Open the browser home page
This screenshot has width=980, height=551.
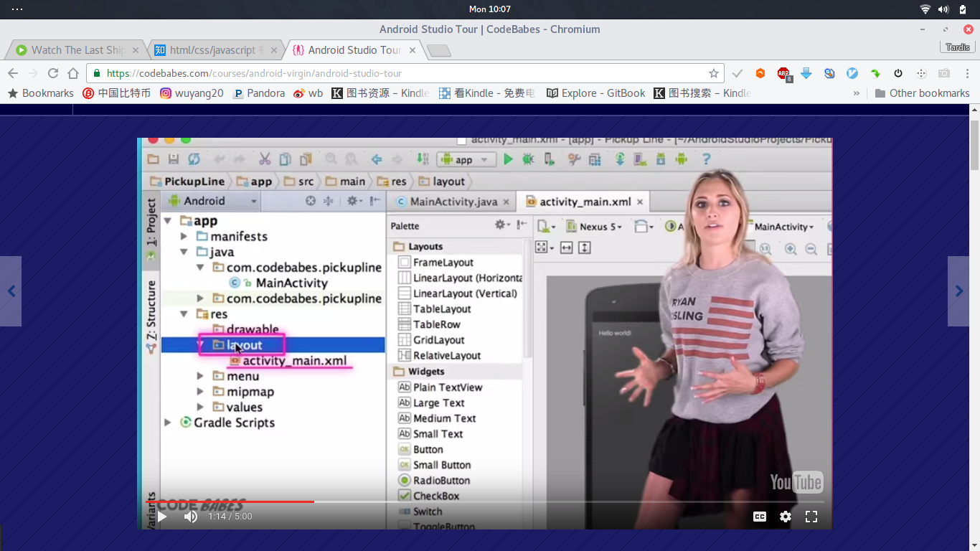[x=73, y=73]
